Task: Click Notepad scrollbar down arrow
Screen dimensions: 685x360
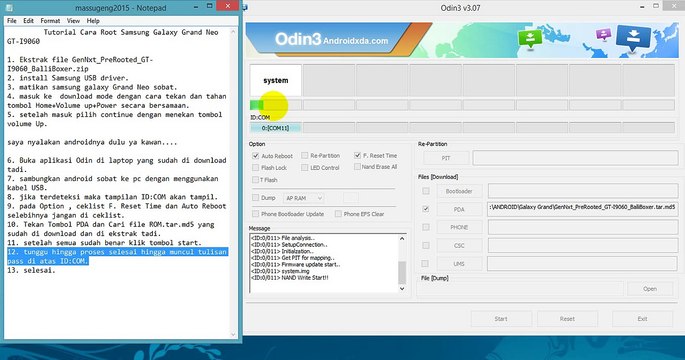Action: click(233, 334)
